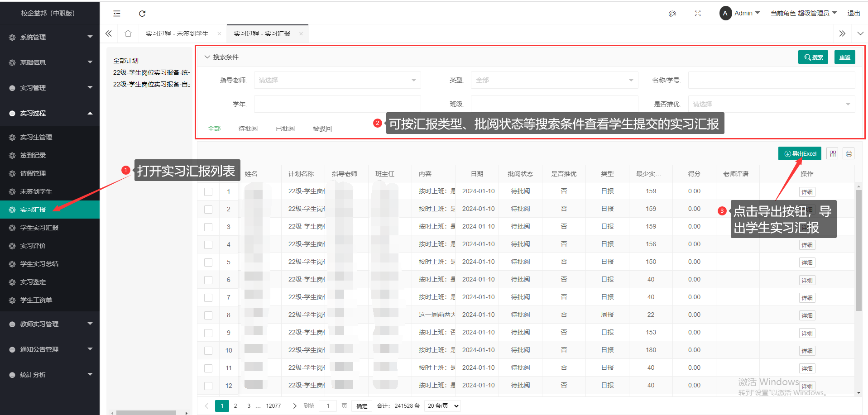Click the refresh page icon
The width and height of the screenshot is (868, 415).
pyautogui.click(x=142, y=14)
